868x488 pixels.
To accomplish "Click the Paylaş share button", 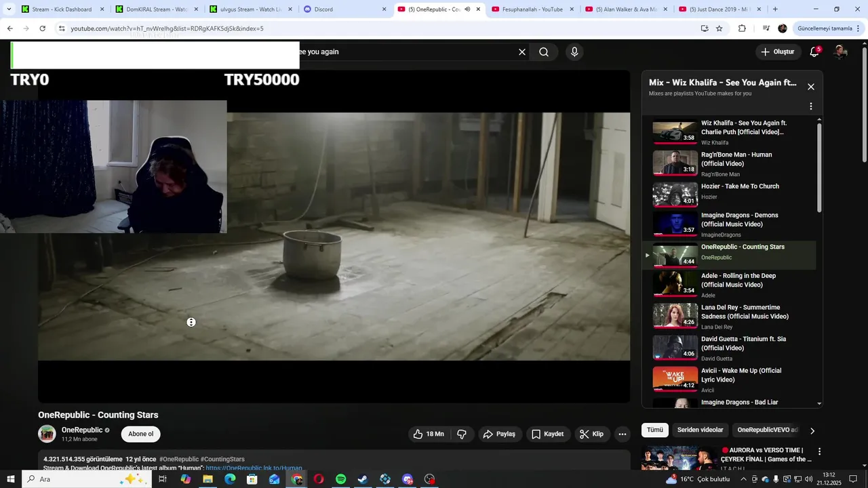I will coord(499,434).
